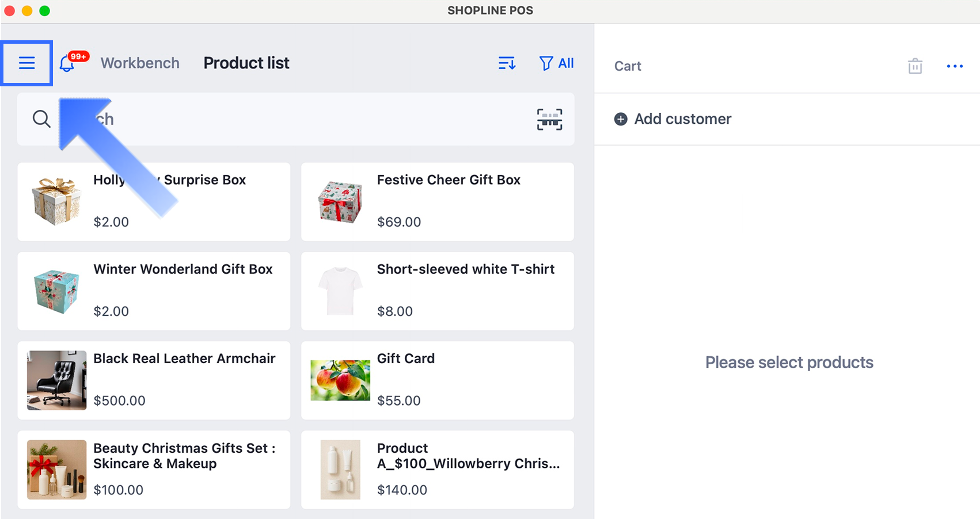
Task: Select the Product list tab
Action: [246, 63]
